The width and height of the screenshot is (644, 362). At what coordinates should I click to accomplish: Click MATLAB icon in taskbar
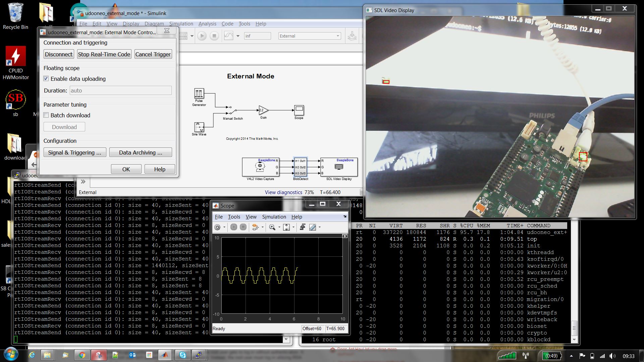[165, 355]
